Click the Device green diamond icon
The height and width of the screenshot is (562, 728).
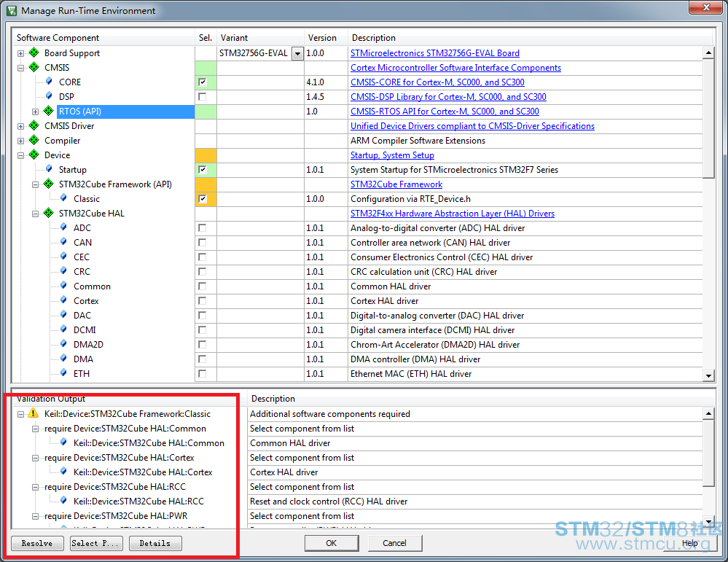[34, 155]
